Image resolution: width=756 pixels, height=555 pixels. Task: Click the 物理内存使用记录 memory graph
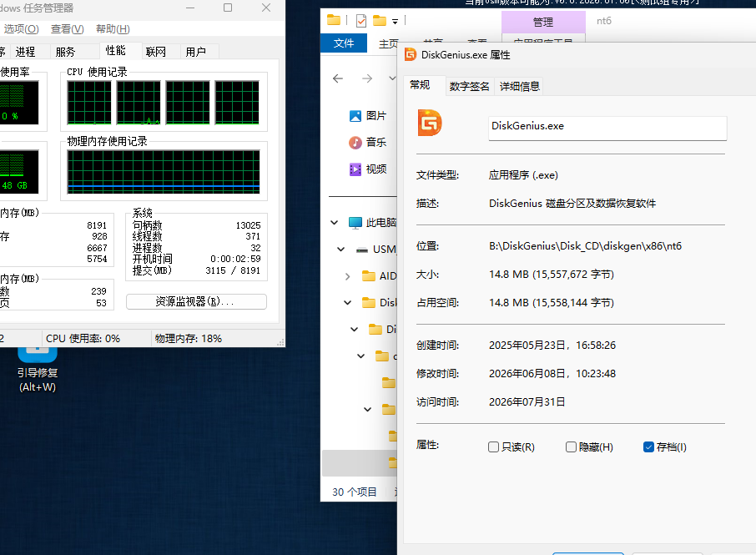[164, 172]
